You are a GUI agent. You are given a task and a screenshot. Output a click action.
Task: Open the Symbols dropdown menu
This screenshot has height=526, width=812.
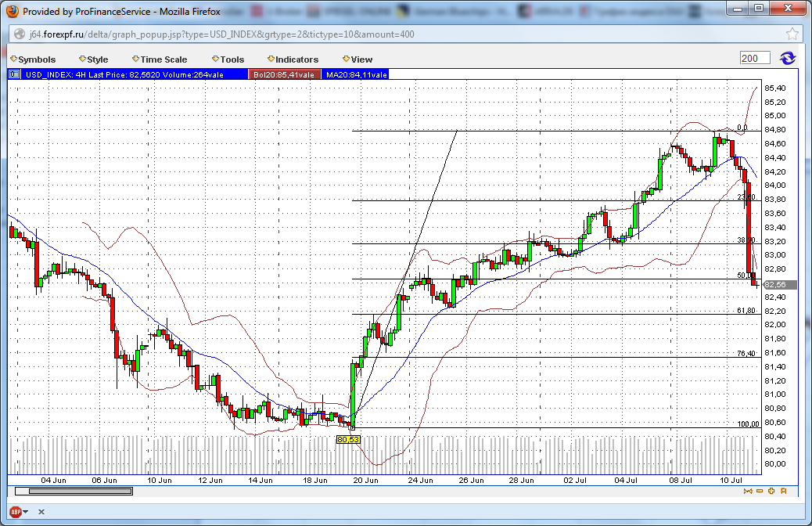coord(36,59)
